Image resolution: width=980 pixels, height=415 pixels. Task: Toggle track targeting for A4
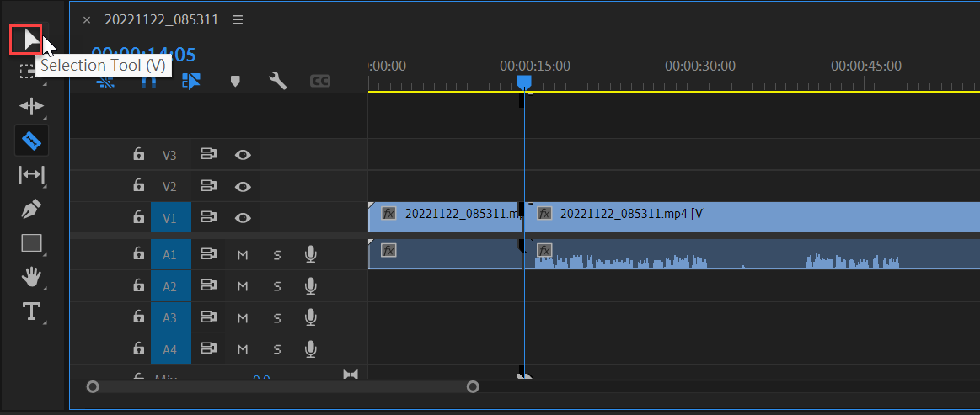170,349
